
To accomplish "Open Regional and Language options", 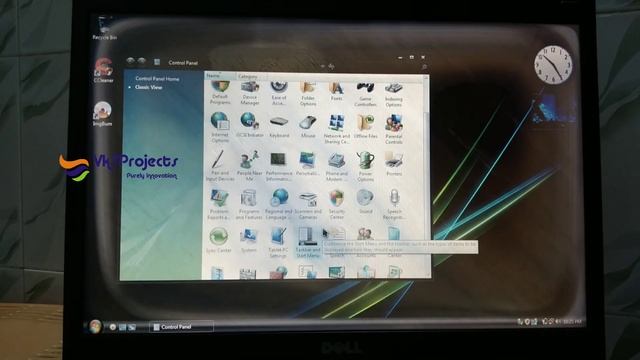I will (x=279, y=204).
